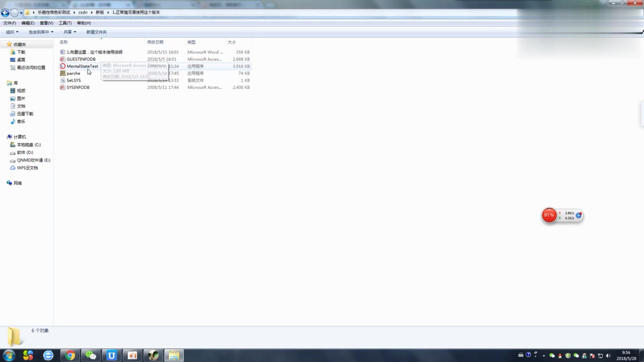Select the Set.SYS system file

tap(74, 80)
